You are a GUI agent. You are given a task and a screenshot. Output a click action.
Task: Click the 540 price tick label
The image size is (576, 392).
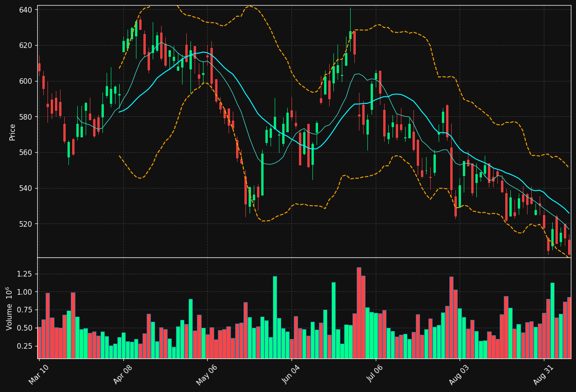[x=26, y=188]
